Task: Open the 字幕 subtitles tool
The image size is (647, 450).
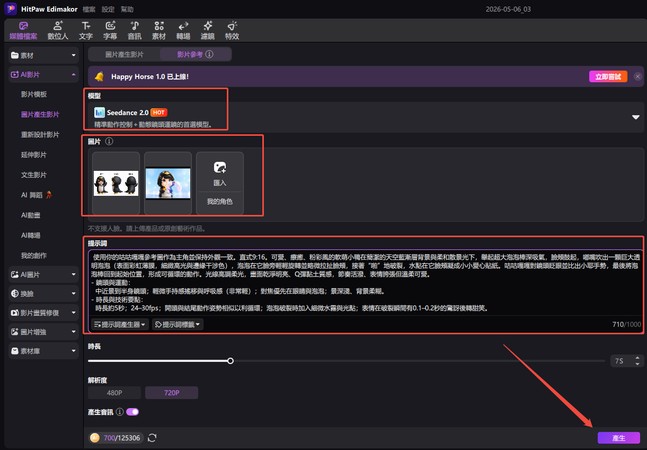Action: point(110,31)
